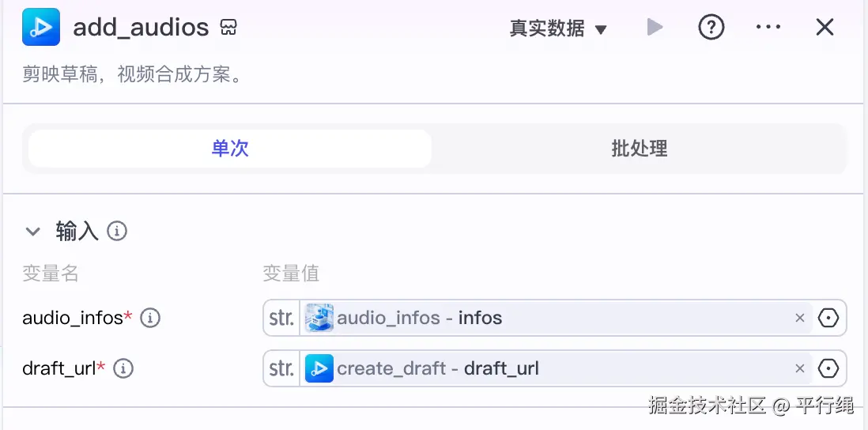Collapse the 输入 section chevron
The height and width of the screenshot is (430, 868).
[33, 232]
